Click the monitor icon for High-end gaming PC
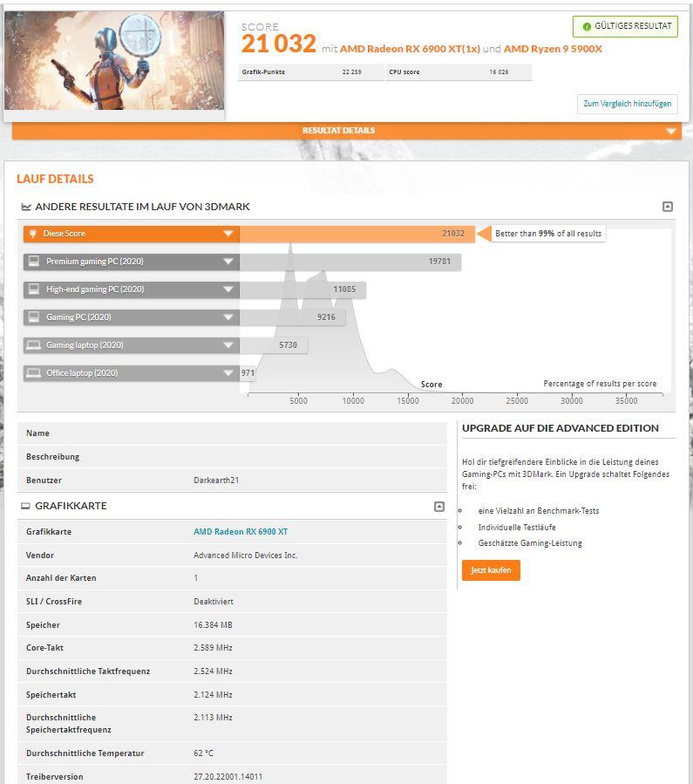The height and width of the screenshot is (784, 693). pyautogui.click(x=34, y=289)
